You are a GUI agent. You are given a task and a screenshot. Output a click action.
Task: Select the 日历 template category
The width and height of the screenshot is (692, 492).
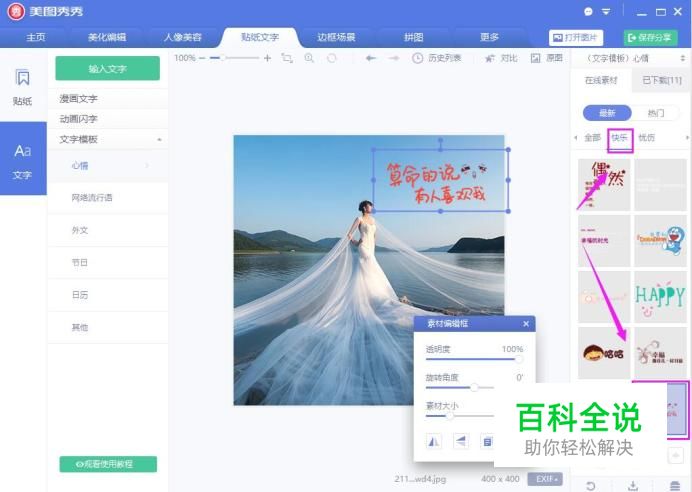pyautogui.click(x=107, y=295)
